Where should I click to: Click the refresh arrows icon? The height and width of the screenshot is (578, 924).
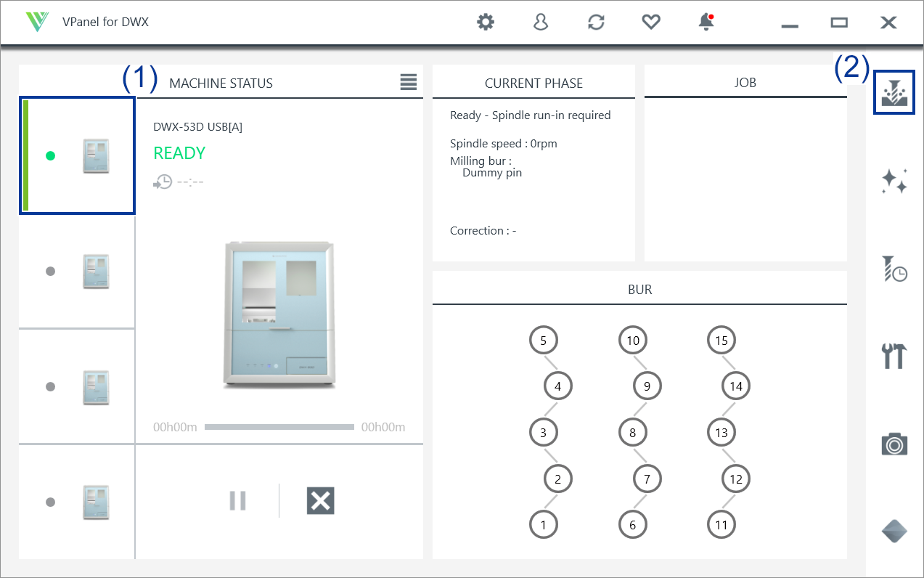(x=596, y=23)
